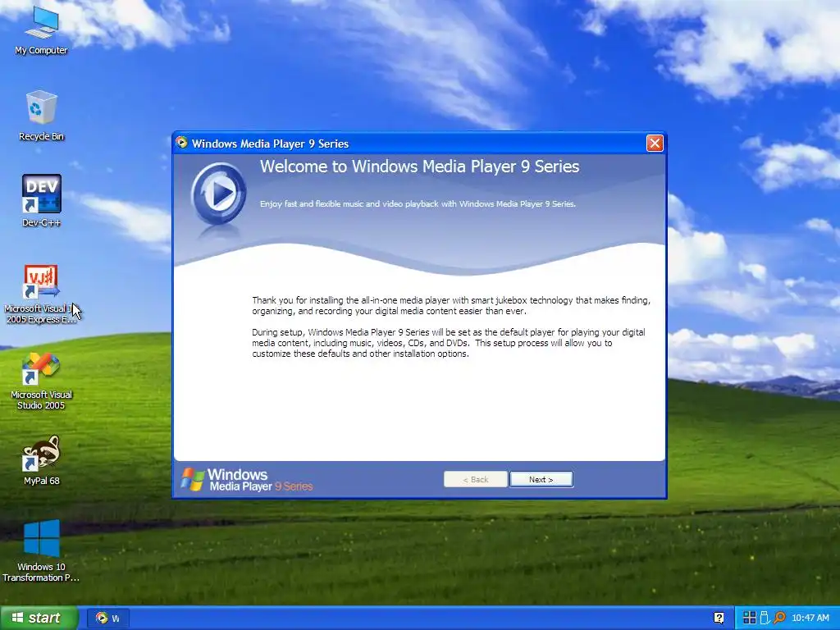Select the My Computer desktop icon
Screen dimensions: 840x630
41,31
